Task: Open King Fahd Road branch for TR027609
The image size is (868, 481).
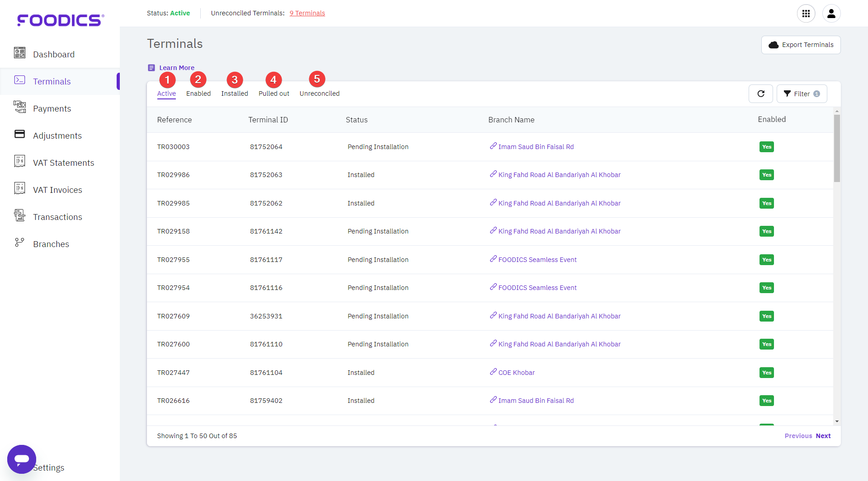Action: click(560, 316)
